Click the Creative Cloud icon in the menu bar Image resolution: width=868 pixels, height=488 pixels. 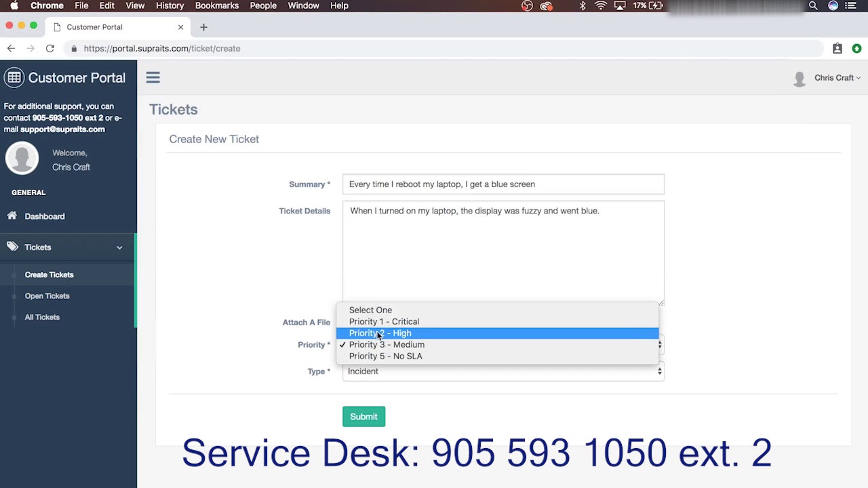coord(546,5)
